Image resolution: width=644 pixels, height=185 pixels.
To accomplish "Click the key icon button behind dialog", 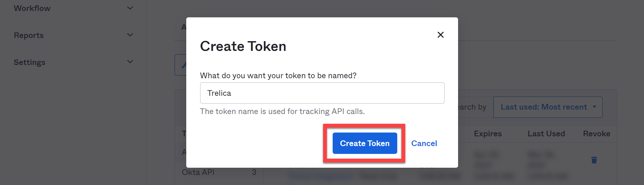I will [181, 65].
